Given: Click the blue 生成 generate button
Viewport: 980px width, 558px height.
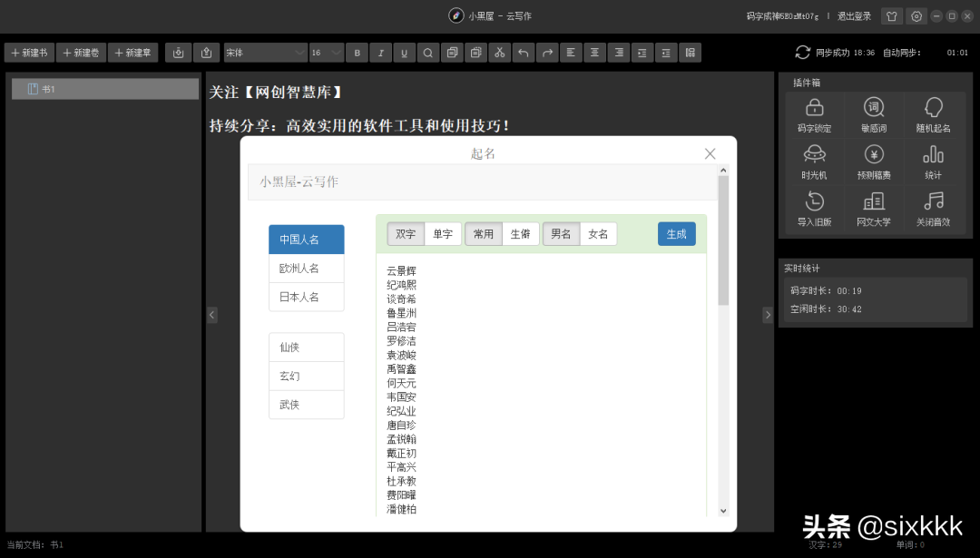Looking at the screenshot, I should coord(676,234).
